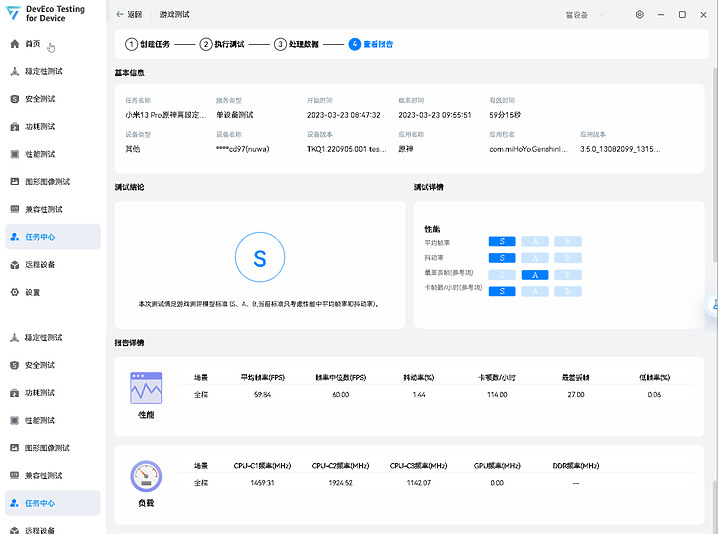
Task: Click the 负载 gauge icon
Action: 146,476
